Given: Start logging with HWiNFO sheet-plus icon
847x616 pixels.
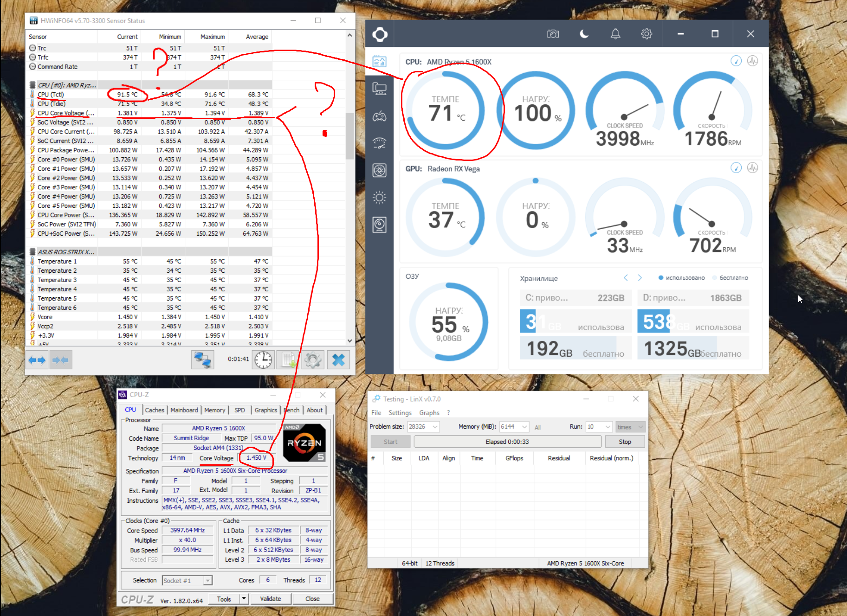Looking at the screenshot, I should pos(288,360).
